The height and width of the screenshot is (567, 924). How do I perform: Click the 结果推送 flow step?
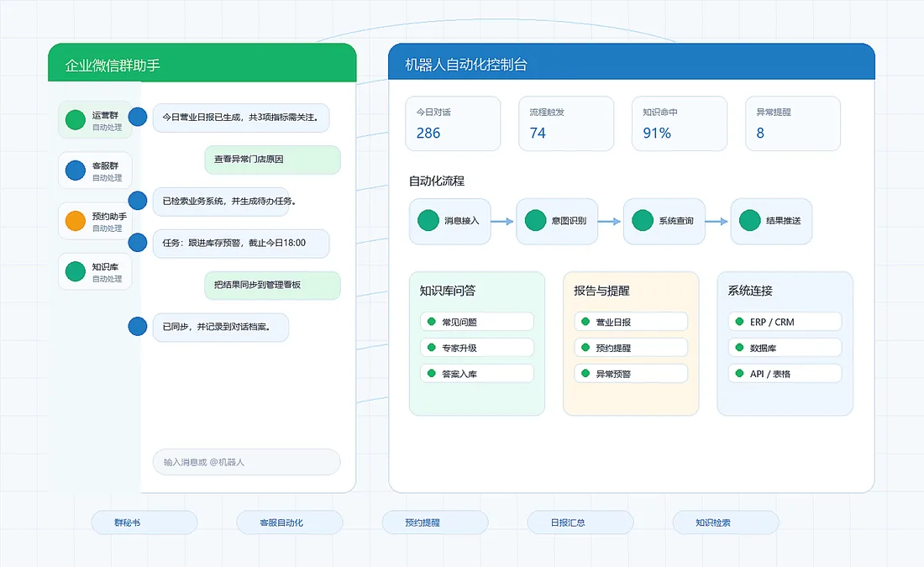[772, 221]
